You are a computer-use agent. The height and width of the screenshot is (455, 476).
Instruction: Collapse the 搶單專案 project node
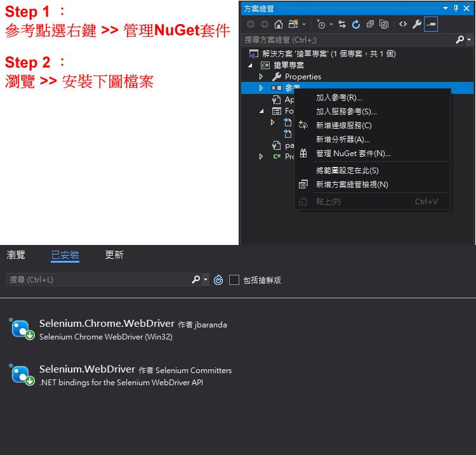tap(250, 65)
